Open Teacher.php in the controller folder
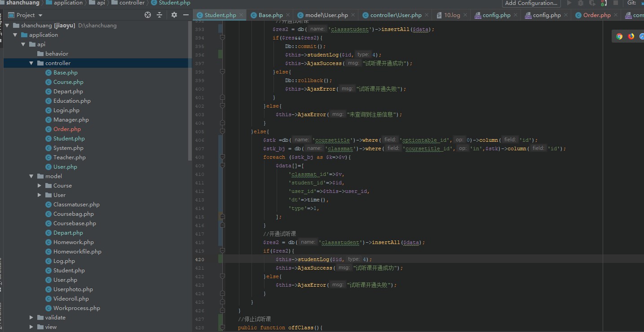This screenshot has width=644, height=332. tap(69, 157)
